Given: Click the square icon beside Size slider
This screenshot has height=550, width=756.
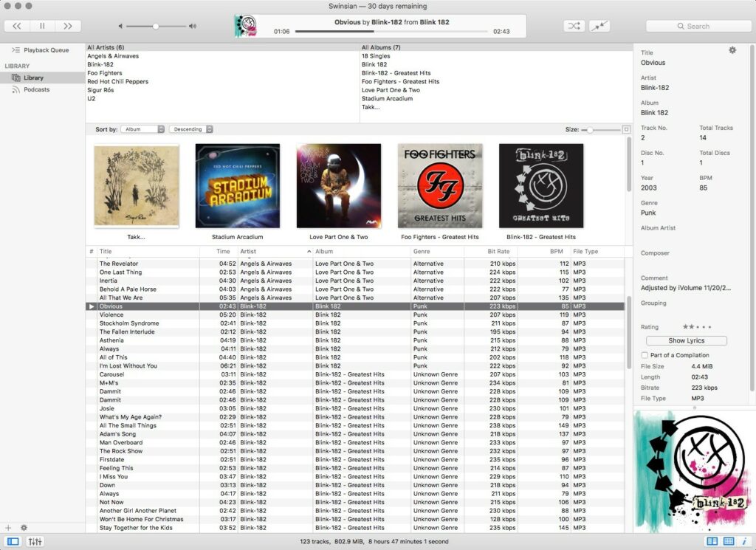Looking at the screenshot, I should click(626, 129).
